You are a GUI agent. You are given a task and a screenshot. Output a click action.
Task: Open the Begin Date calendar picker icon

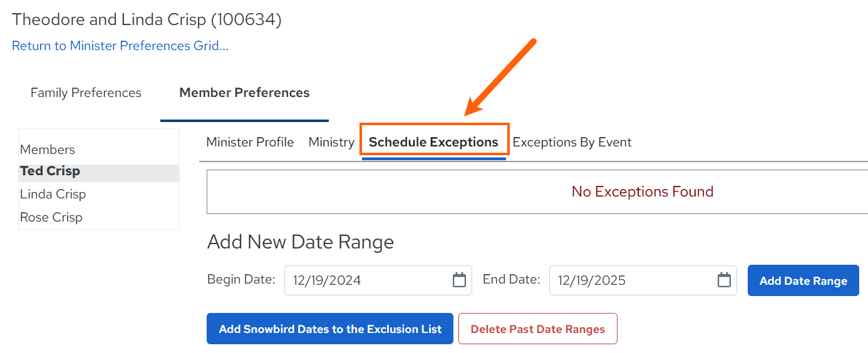(x=459, y=280)
